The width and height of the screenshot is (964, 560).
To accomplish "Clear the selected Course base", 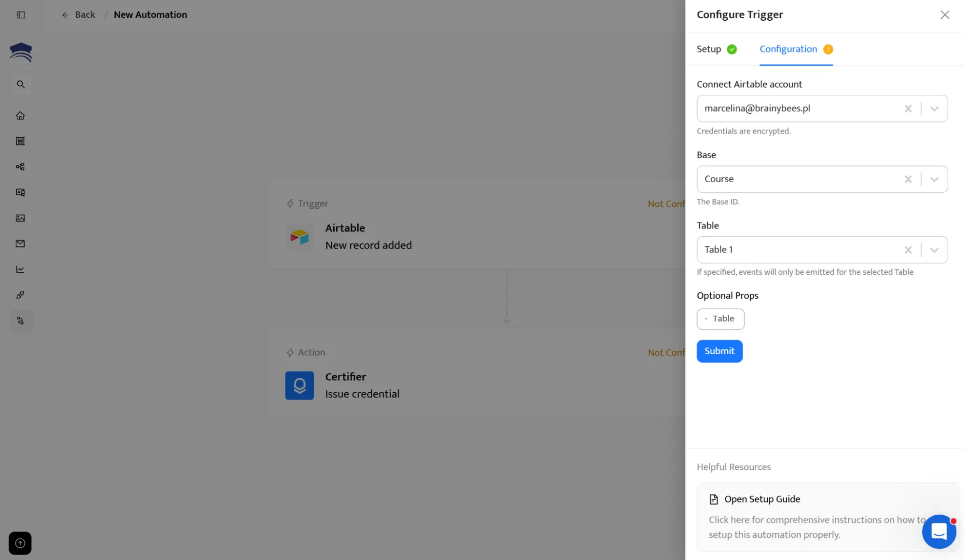I will click(908, 179).
